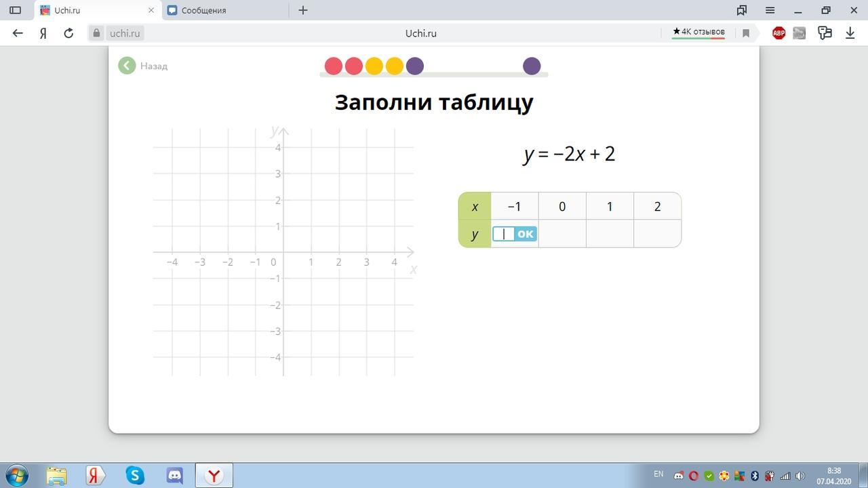Click the first red progress dot

click(333, 66)
